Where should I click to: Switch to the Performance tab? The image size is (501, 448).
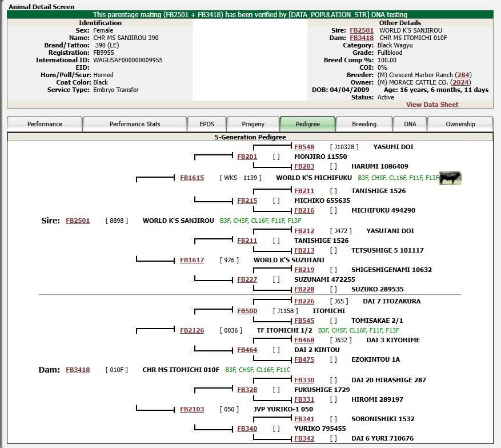[45, 124]
